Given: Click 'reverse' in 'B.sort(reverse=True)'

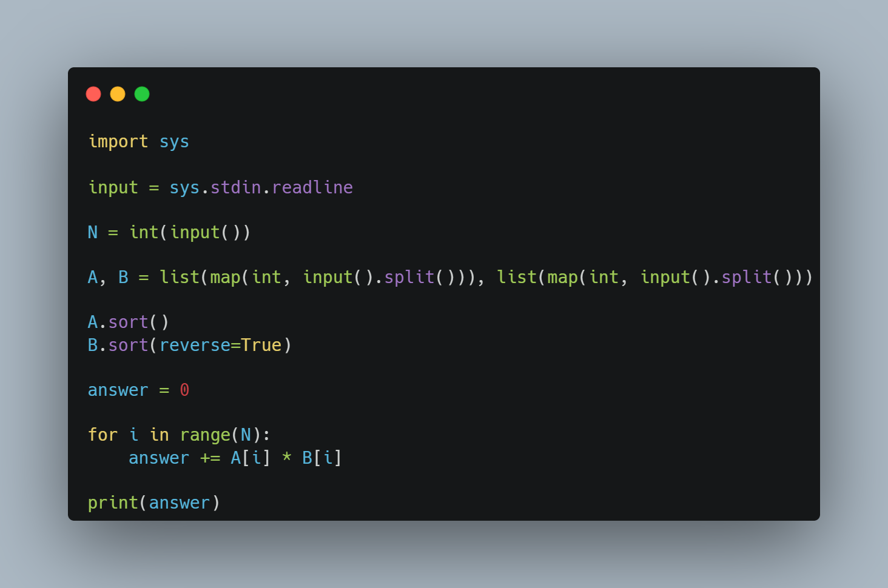Looking at the screenshot, I should (195, 345).
